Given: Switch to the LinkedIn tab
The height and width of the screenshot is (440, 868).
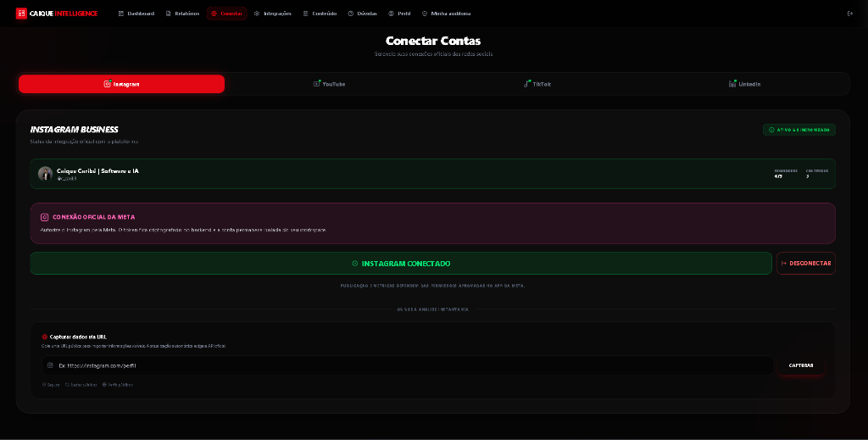Looking at the screenshot, I should coord(745,84).
